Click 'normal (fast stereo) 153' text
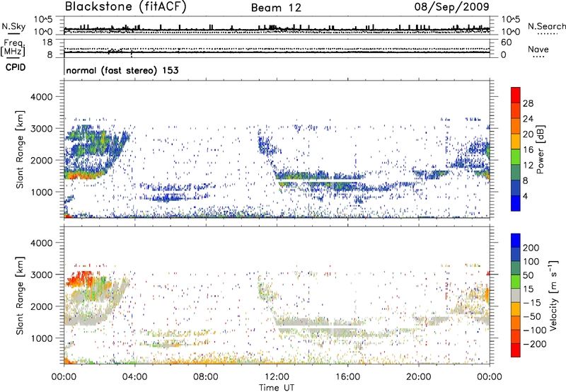The height and width of the screenshot is (392, 566). [122, 70]
